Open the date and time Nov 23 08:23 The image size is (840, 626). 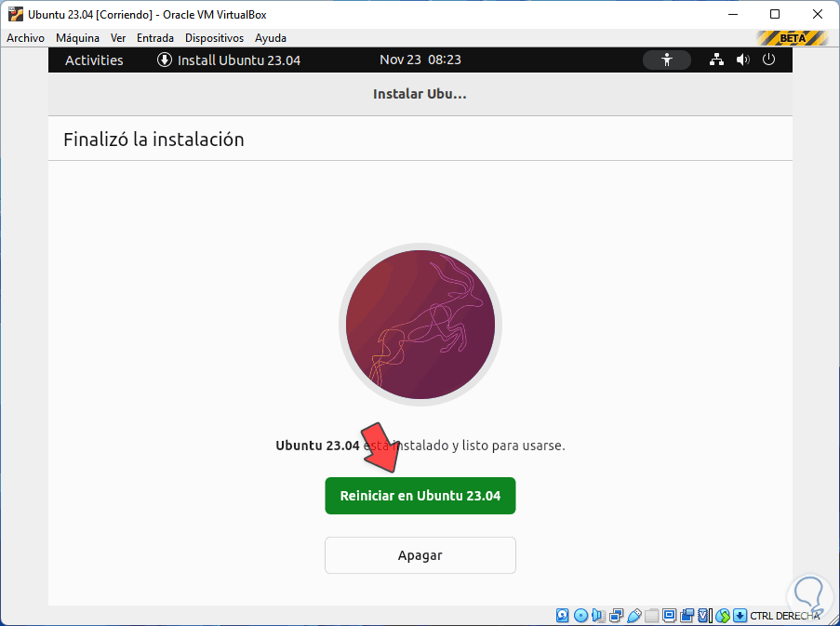pos(420,60)
